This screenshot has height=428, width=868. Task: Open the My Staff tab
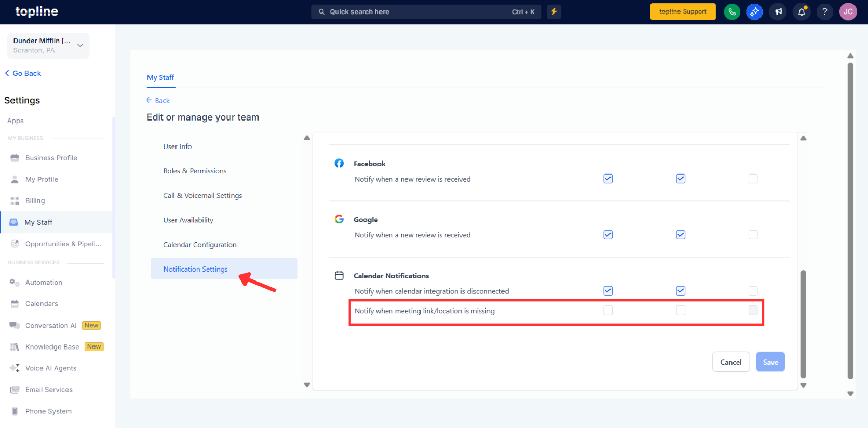coord(160,77)
